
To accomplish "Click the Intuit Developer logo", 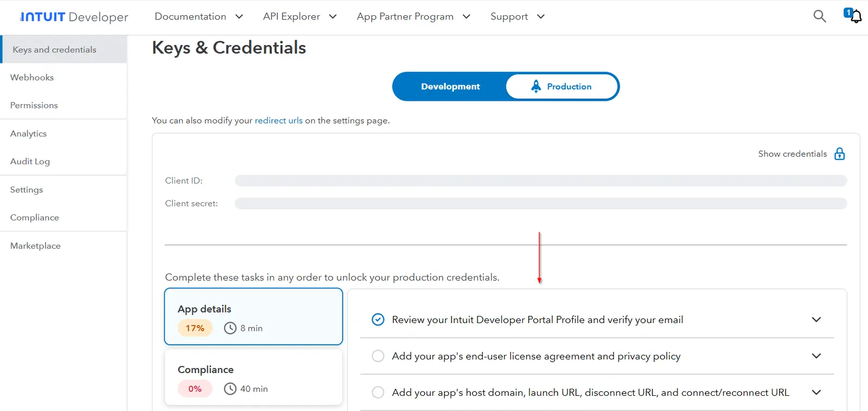I will pyautogui.click(x=74, y=17).
